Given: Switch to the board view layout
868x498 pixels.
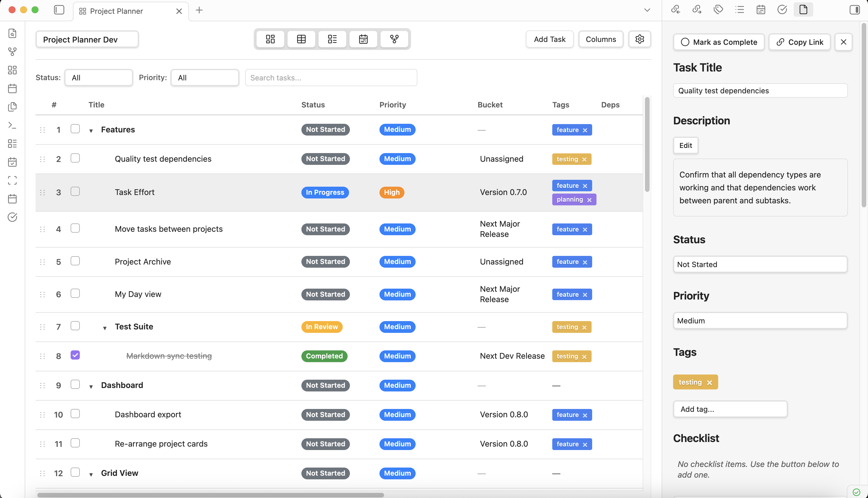Looking at the screenshot, I should coord(270,39).
